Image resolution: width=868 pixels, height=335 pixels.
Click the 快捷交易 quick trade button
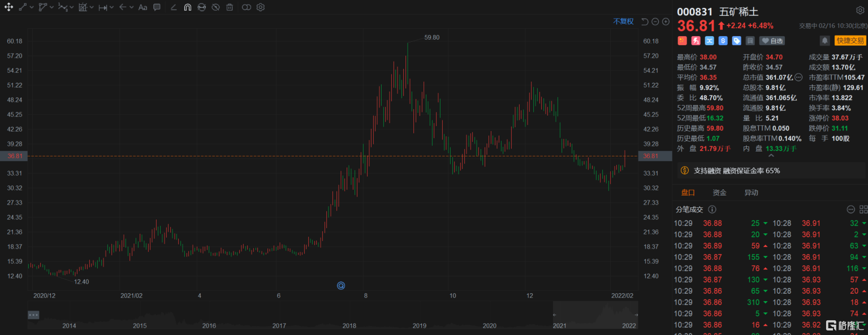[850, 41]
